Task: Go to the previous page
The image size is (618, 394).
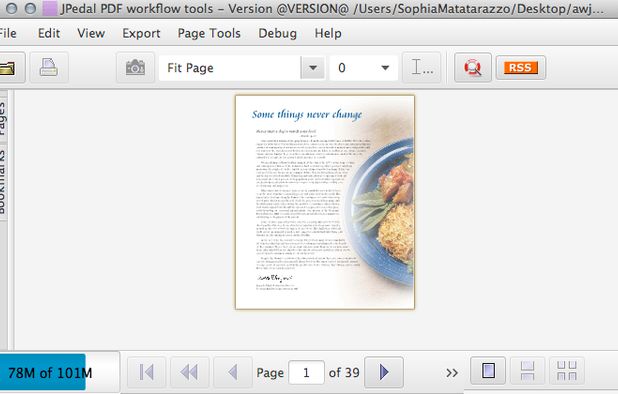Action: (233, 372)
